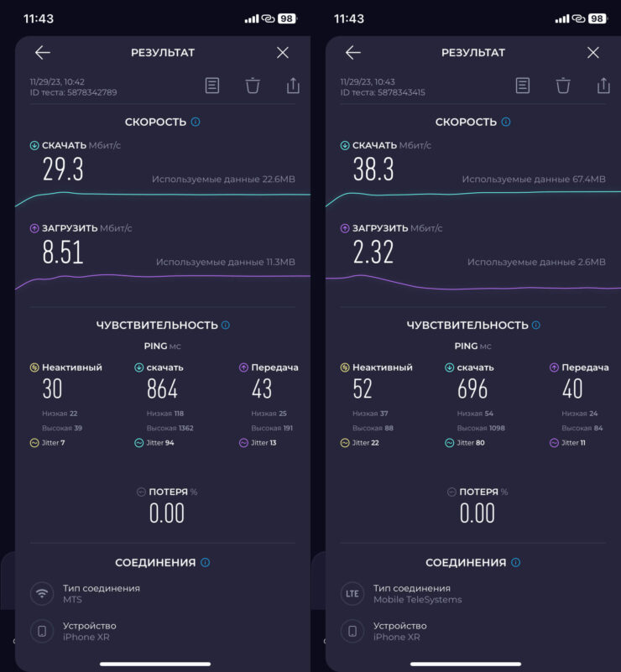Image resolution: width=621 pixels, height=672 pixels.
Task: Close the right result screen
Action: point(593,53)
